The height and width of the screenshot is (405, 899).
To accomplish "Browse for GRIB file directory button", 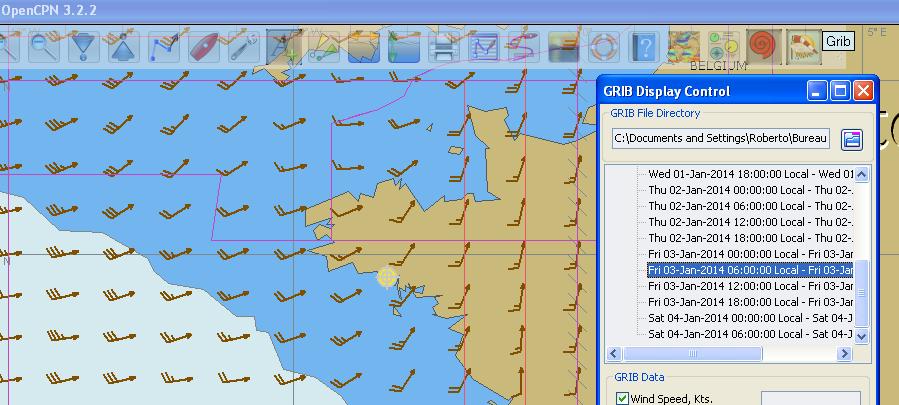I will coord(852,139).
